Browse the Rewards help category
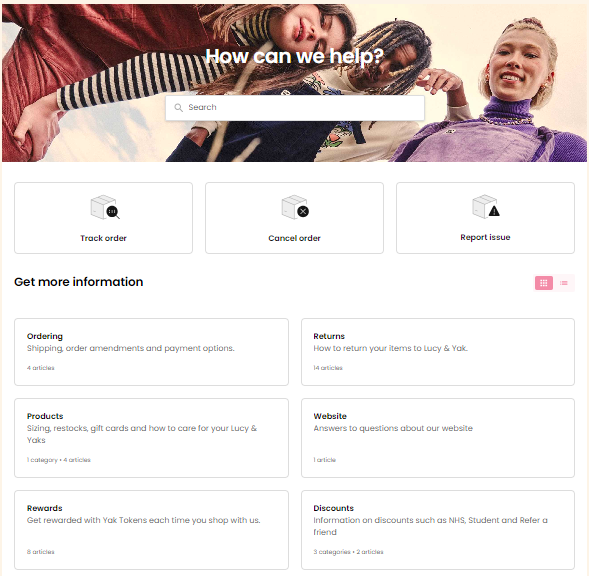The width and height of the screenshot is (589, 576). [151, 530]
